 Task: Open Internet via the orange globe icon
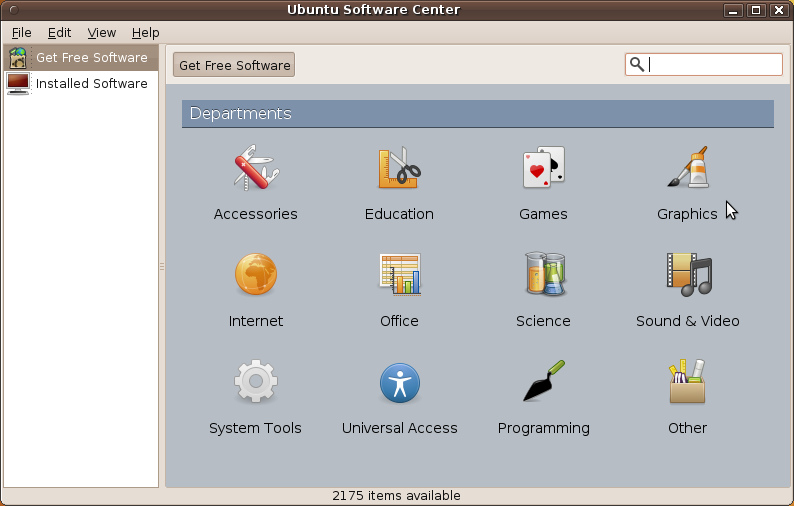tap(256, 274)
